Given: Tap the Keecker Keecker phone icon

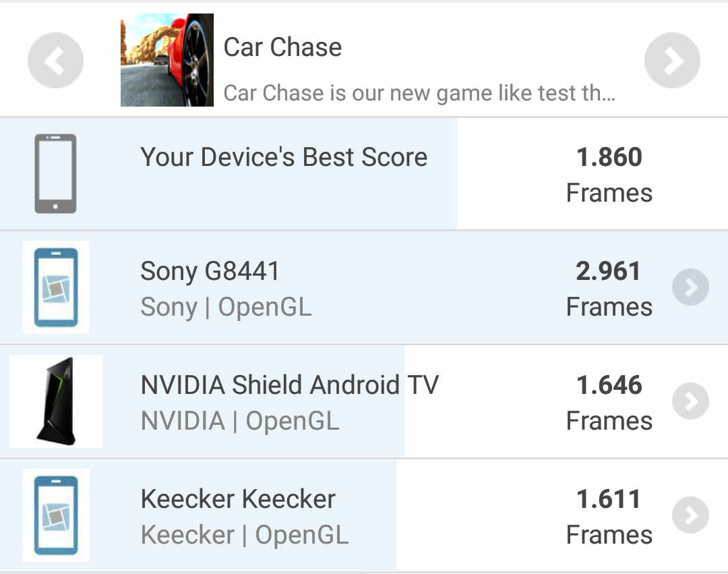Looking at the screenshot, I should [56, 515].
